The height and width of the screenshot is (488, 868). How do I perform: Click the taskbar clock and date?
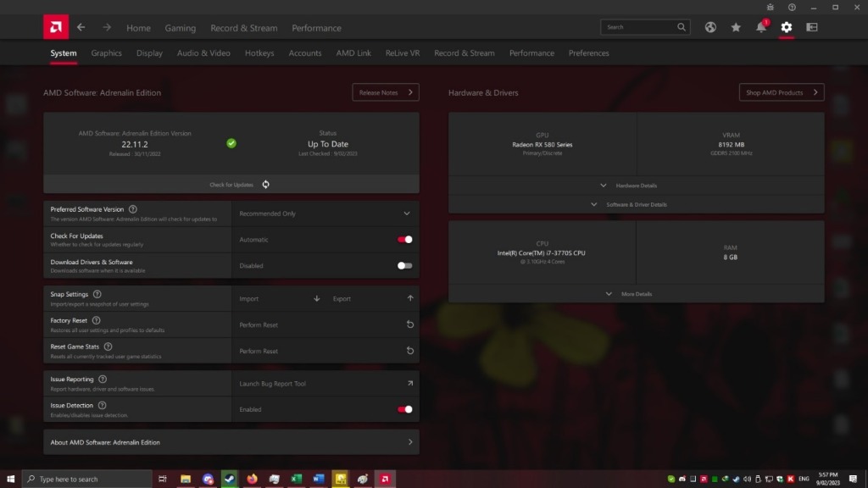(828, 479)
